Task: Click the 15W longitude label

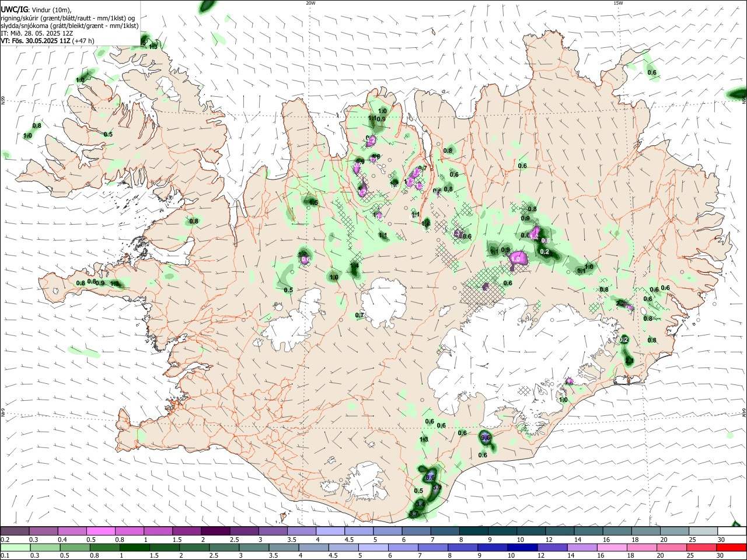Action: coord(618,3)
